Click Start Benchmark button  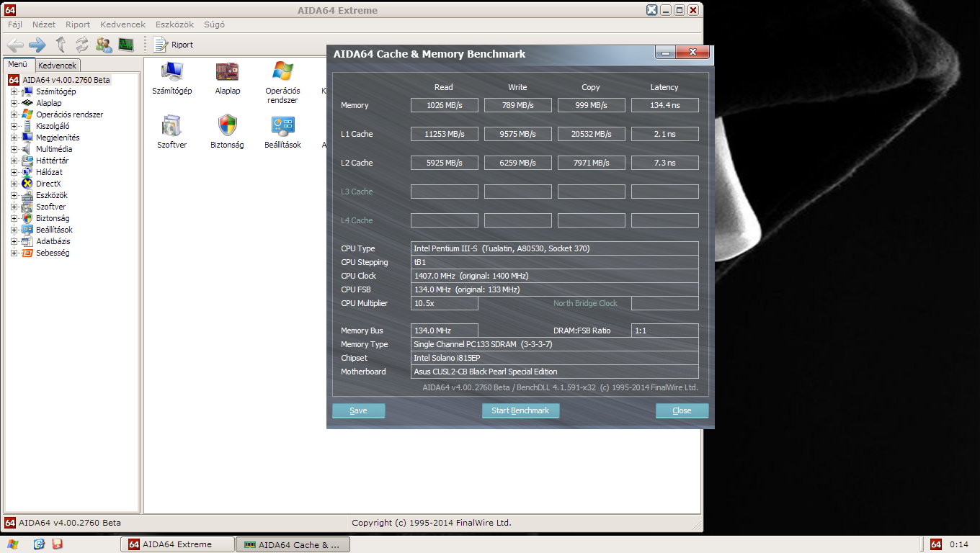tap(520, 410)
